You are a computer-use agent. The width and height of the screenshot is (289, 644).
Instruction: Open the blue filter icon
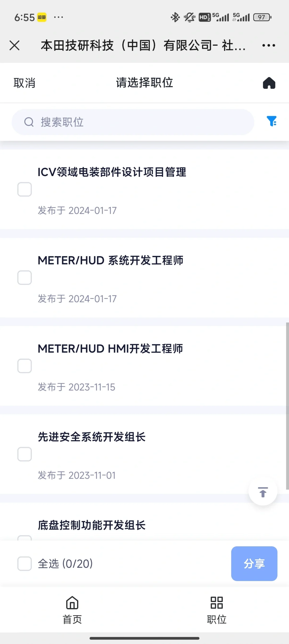pos(271,121)
